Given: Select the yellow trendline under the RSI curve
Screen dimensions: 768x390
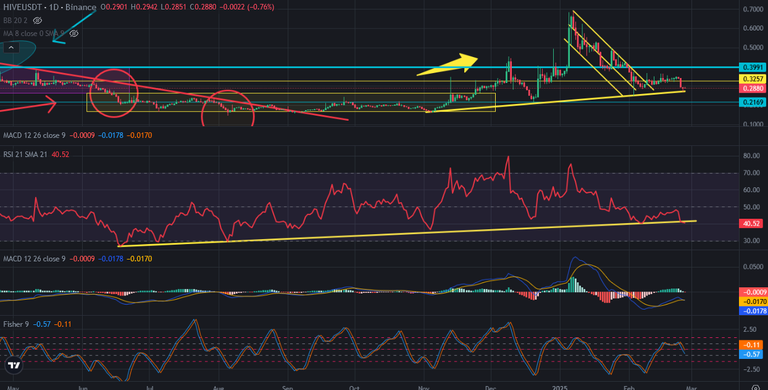Looking at the screenshot, I should (407, 234).
